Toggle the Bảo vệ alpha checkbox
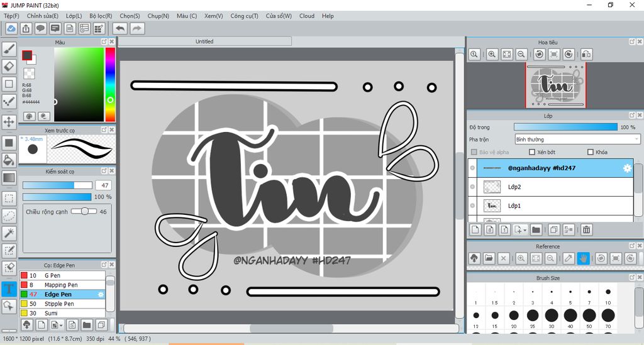This screenshot has width=644, height=345. 474,152
